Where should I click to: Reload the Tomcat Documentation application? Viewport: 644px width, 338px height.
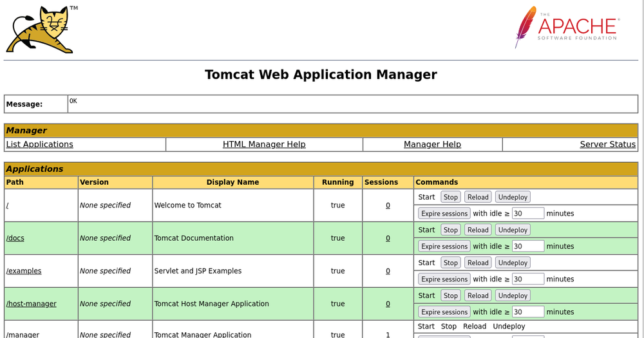point(478,230)
